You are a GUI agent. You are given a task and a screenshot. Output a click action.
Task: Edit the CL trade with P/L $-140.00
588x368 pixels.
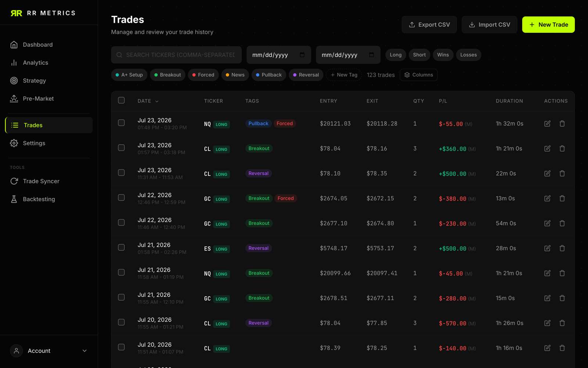[547, 348]
